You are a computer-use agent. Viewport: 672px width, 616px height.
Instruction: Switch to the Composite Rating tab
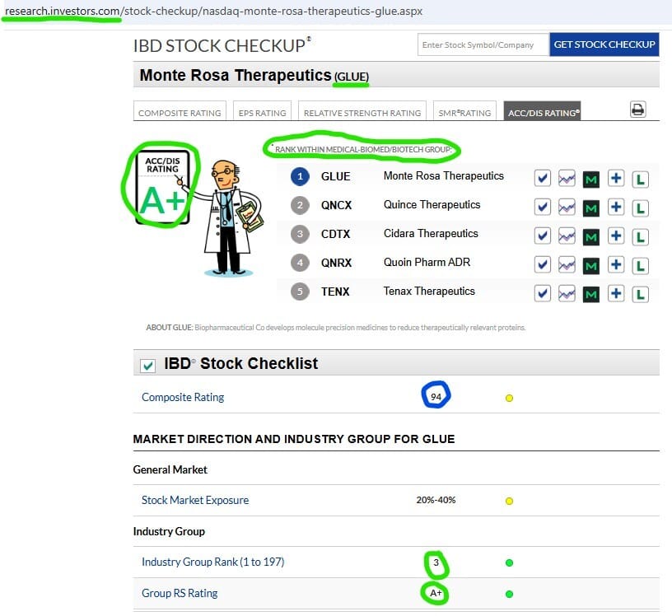(180, 111)
